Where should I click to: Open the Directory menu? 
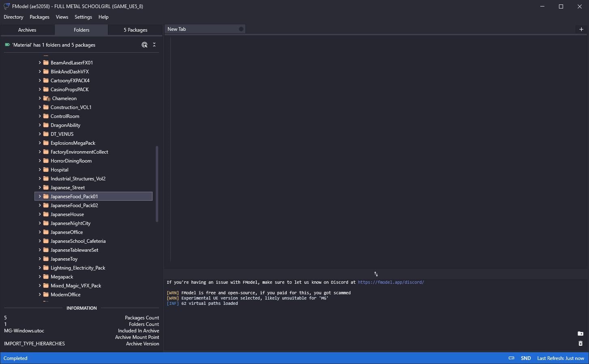point(13,17)
